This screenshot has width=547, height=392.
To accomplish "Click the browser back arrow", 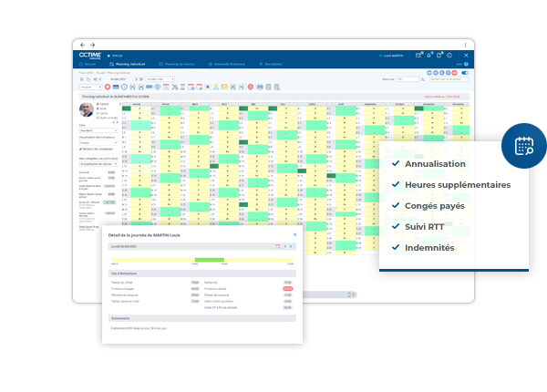I will coord(82,45).
